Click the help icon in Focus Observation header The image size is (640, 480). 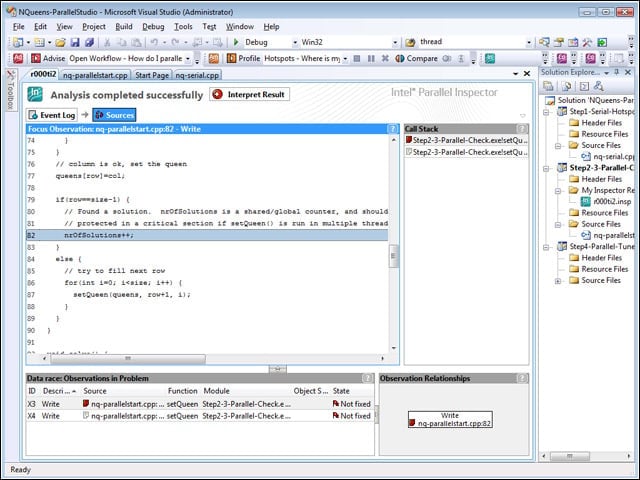393,129
